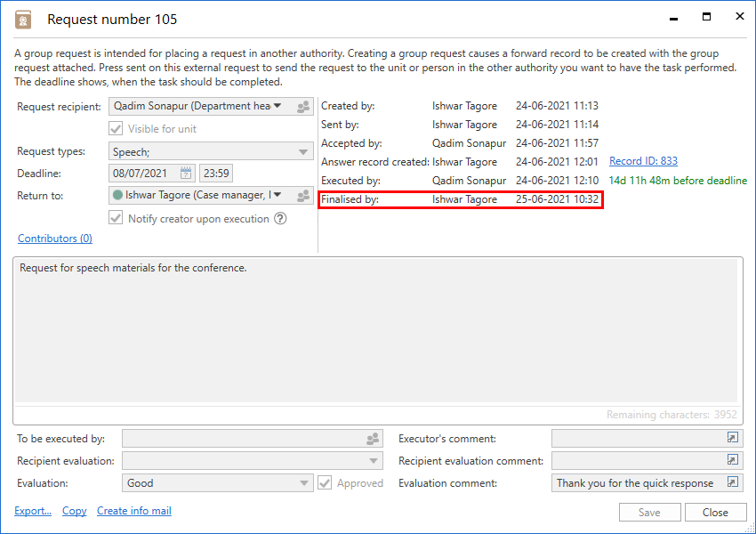
Task: Open the Evaluation dropdown showing Good
Action: (303, 483)
